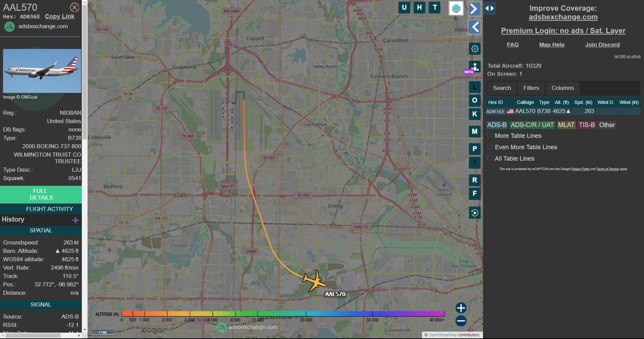Open the FAQ link
The width and height of the screenshot is (644, 339).
pos(513,45)
